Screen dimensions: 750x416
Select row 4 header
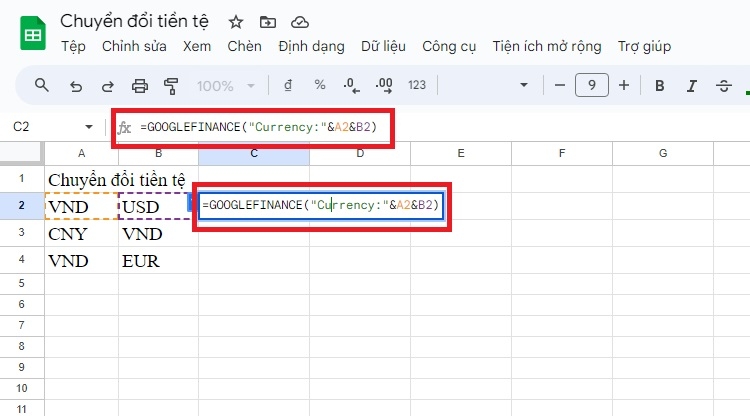[x=22, y=260]
